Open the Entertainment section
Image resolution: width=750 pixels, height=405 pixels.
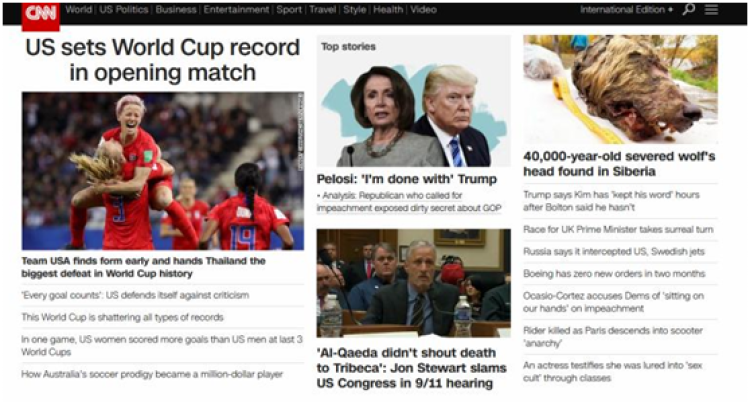(236, 10)
